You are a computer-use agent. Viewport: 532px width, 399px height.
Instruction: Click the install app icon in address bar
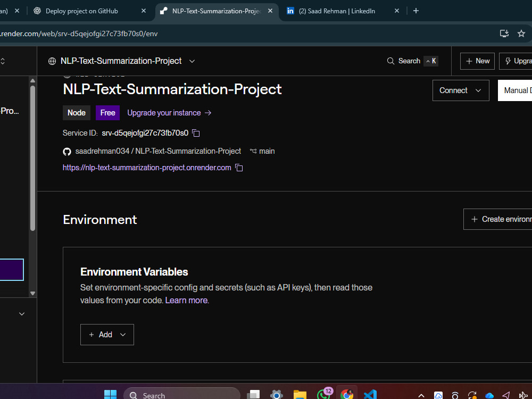coord(504,33)
